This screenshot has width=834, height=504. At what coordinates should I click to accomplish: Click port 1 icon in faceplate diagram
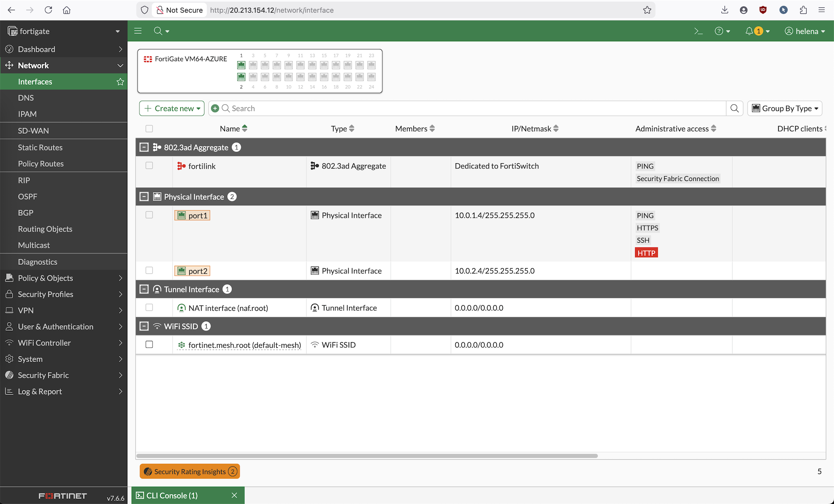click(241, 65)
